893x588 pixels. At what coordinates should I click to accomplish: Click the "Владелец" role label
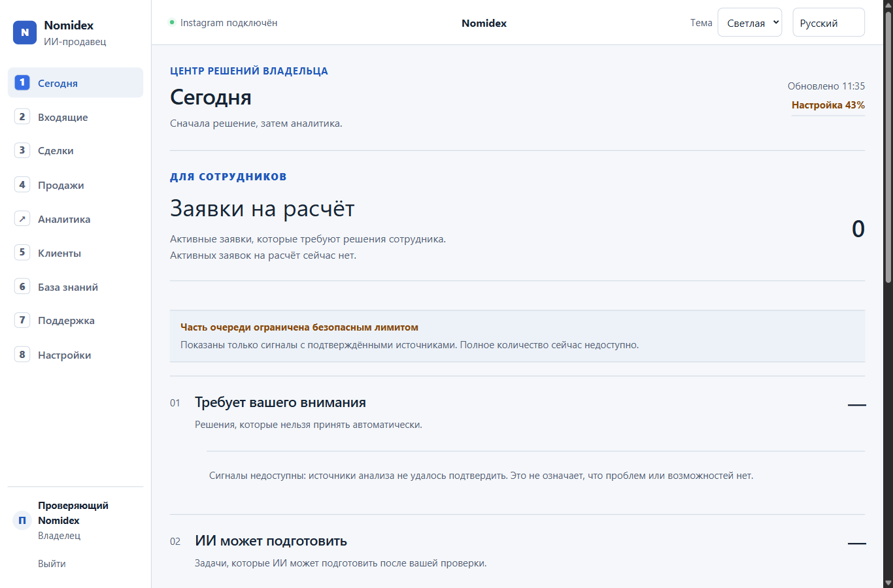click(x=59, y=536)
